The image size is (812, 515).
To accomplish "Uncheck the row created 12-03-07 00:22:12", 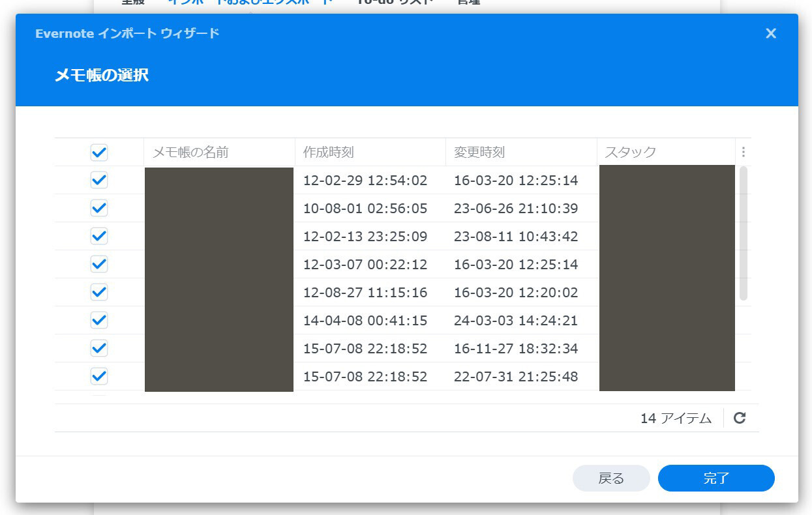I will click(99, 264).
